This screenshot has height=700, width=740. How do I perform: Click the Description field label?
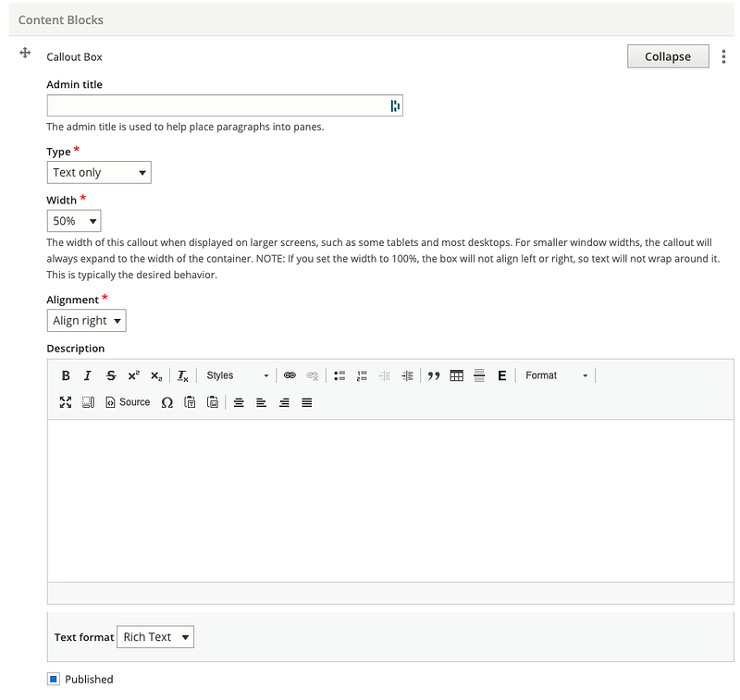(x=76, y=349)
